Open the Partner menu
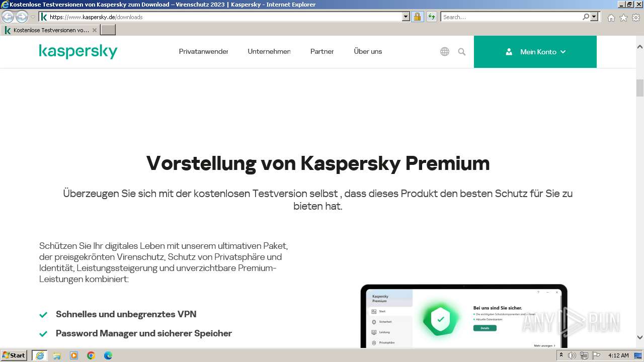The image size is (644, 362). [322, 51]
